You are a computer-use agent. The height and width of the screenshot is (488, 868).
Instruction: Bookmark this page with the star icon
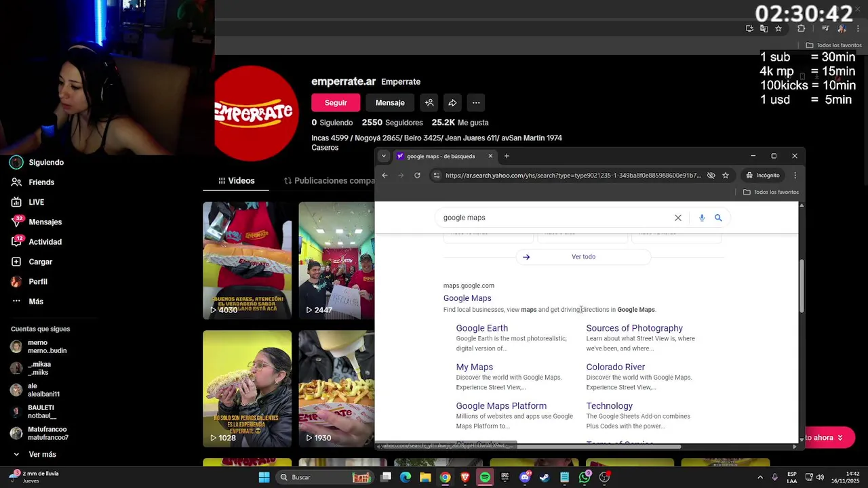(x=725, y=176)
